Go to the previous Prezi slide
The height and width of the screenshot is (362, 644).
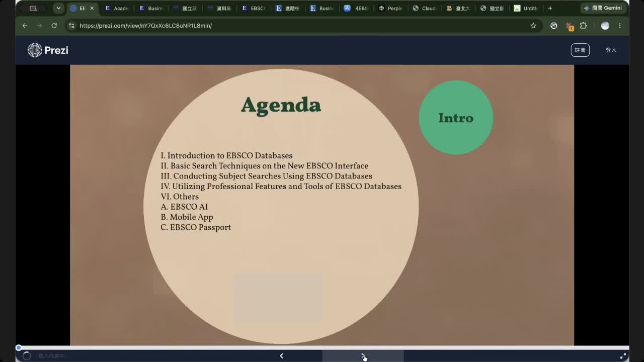pyautogui.click(x=281, y=356)
